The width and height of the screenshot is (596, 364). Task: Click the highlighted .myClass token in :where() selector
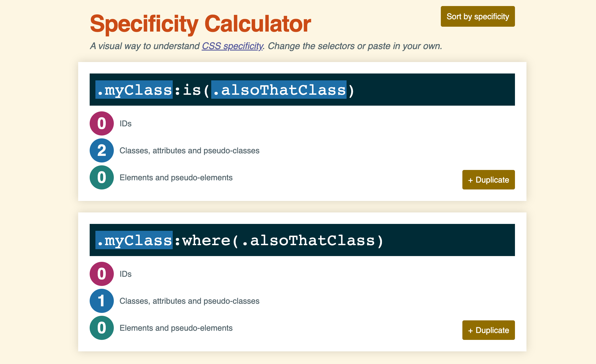point(134,240)
